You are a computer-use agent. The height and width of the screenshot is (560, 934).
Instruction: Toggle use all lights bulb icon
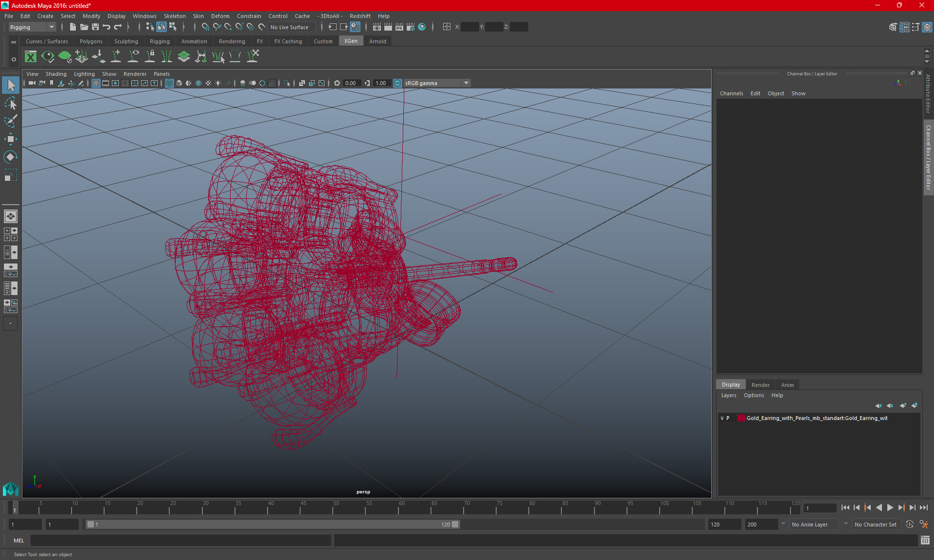[x=218, y=83]
